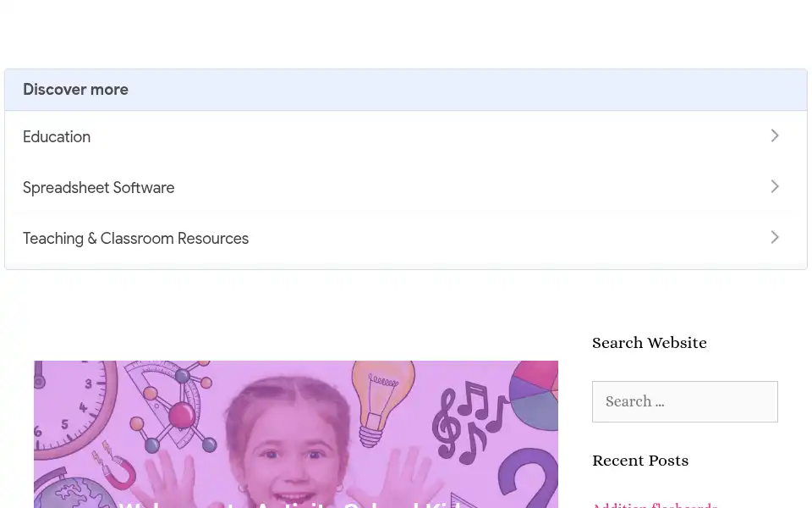Click the Recent Posts heading
Screen dimensions: 812x508
pos(640,461)
